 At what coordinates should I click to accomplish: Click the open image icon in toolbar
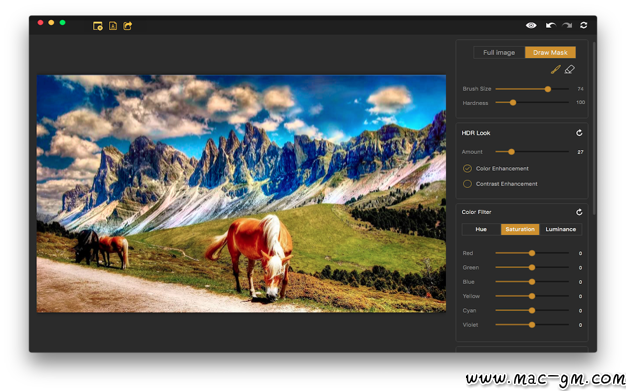coord(98,26)
